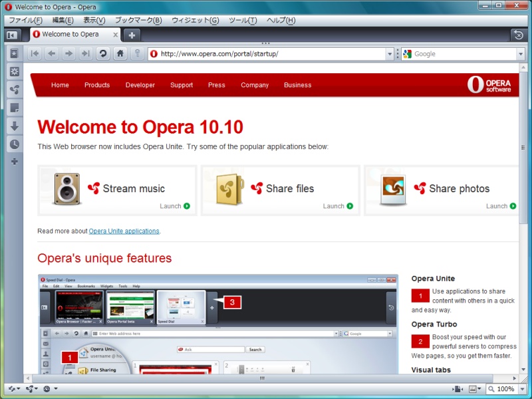Open the Transfers panel download arrow
This screenshot has width=532, height=399.
(x=14, y=126)
